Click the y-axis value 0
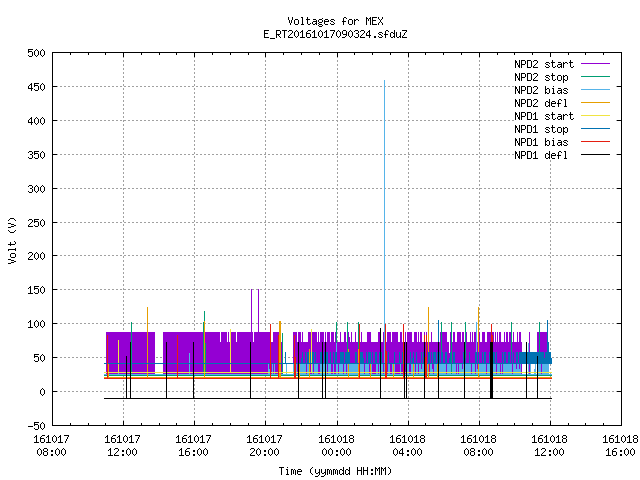This screenshot has height=480, width=640. tap(42, 392)
